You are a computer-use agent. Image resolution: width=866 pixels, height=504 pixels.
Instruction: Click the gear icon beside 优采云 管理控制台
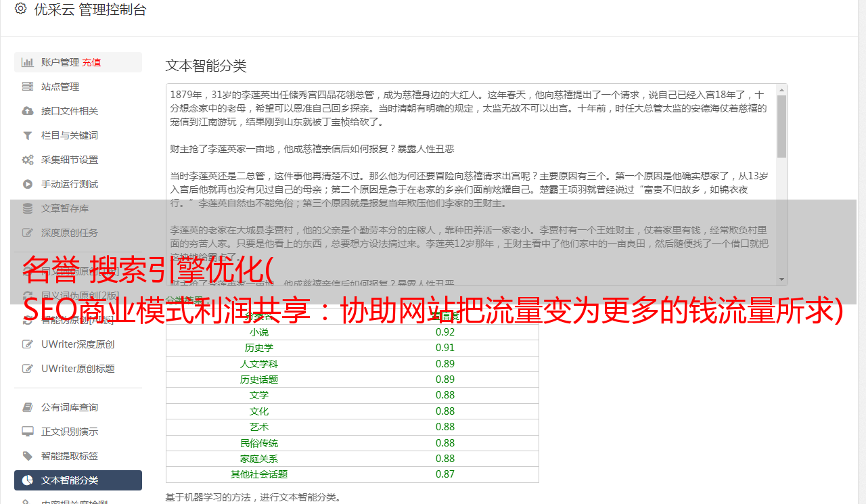point(20,9)
